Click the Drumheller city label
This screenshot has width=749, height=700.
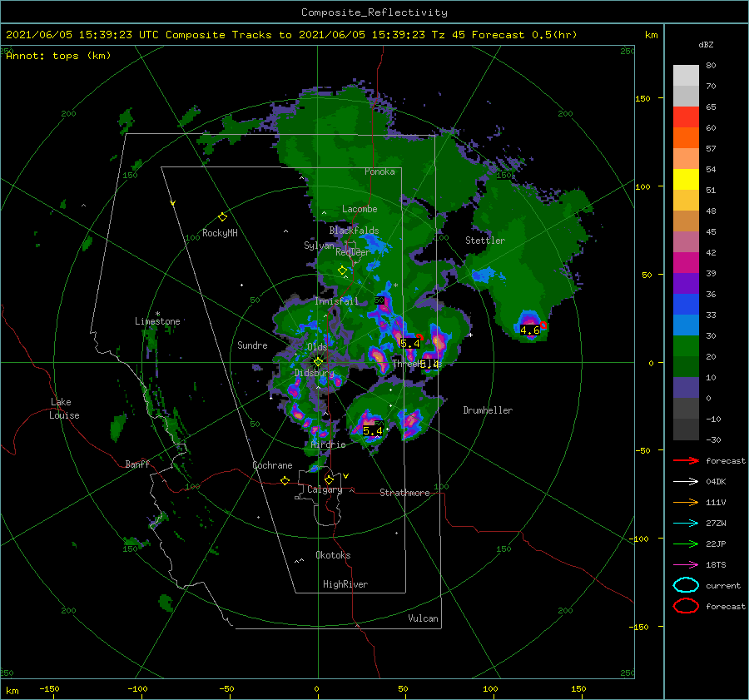tap(488, 410)
